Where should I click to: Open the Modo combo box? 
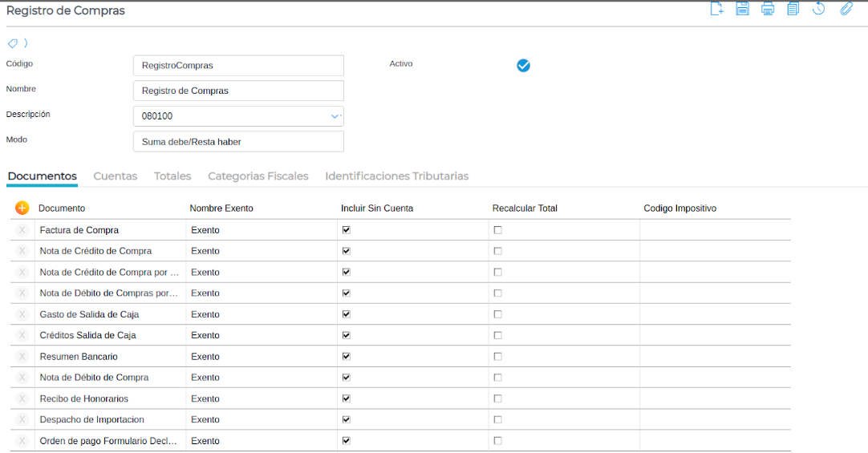237,142
